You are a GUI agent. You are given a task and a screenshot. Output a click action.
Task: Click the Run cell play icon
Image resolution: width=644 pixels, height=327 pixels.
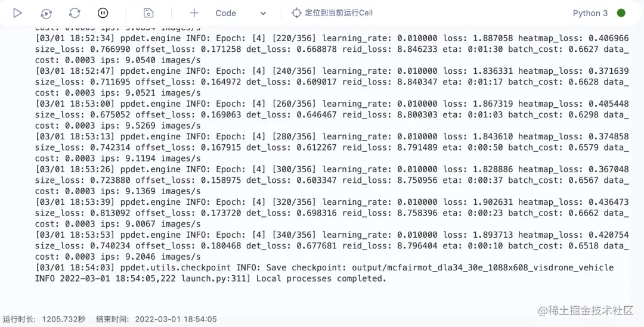(x=17, y=13)
